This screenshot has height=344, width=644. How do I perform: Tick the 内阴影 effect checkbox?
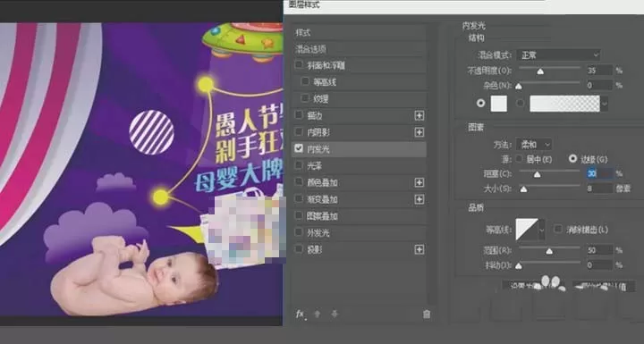coord(299,131)
